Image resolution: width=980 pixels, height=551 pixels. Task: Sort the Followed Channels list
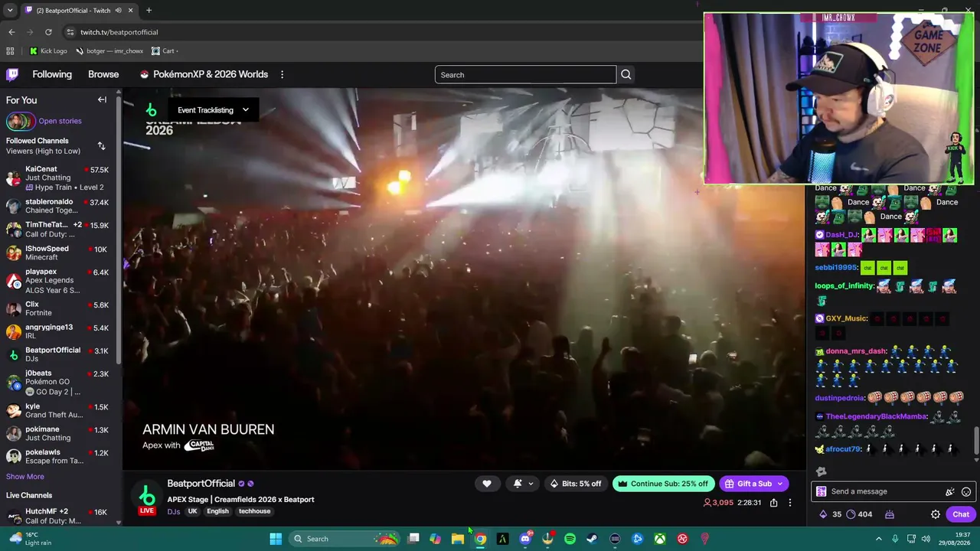tap(101, 145)
